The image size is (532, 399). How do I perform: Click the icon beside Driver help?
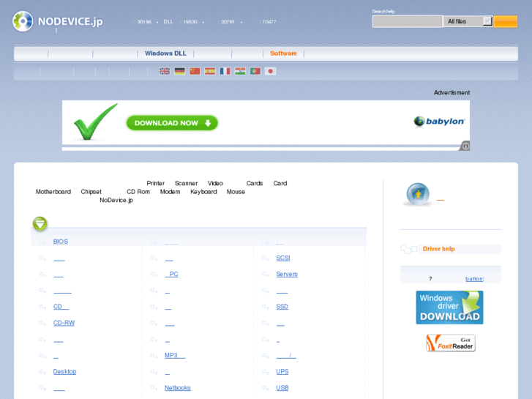[409, 249]
